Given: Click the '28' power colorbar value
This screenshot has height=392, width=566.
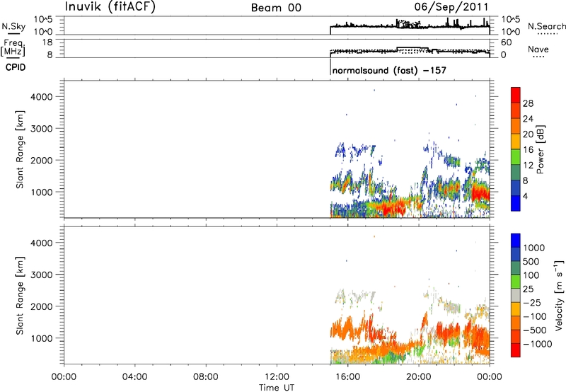Looking at the screenshot, I should pos(528,103).
